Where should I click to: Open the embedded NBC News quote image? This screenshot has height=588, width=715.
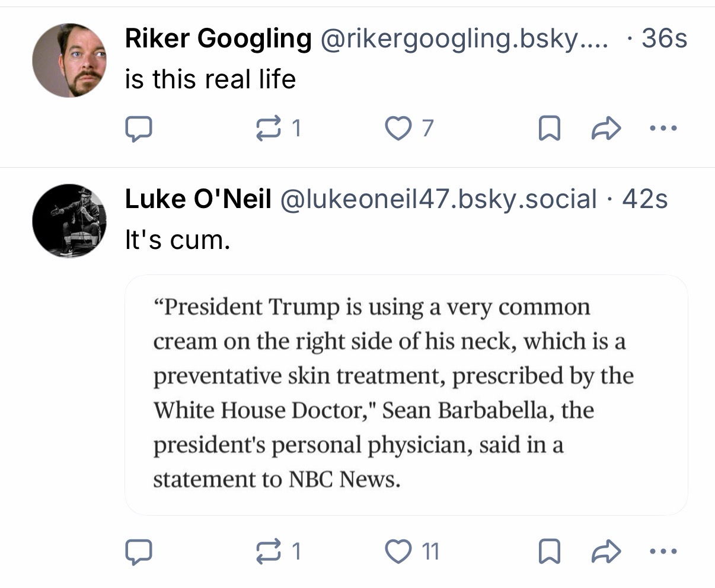tap(406, 395)
